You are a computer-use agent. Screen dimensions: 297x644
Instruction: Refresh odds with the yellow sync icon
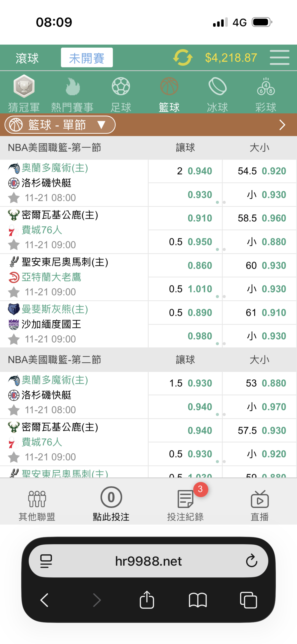(x=183, y=58)
